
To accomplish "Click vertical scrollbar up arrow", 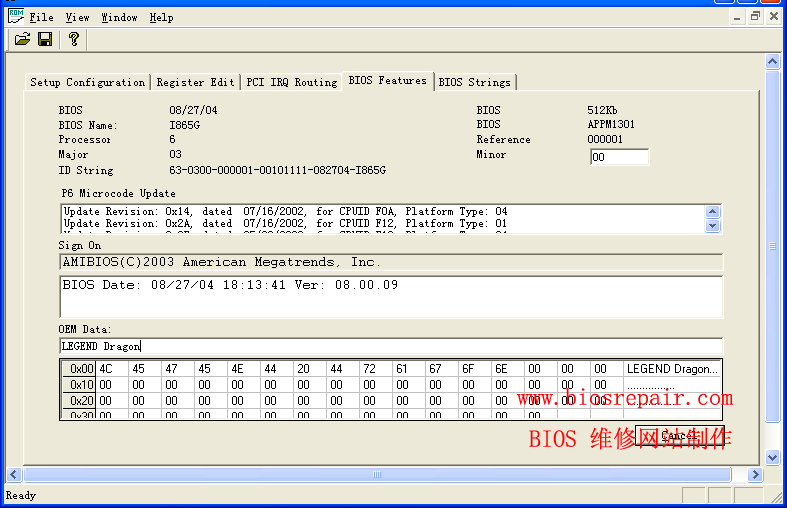I will pos(772,62).
